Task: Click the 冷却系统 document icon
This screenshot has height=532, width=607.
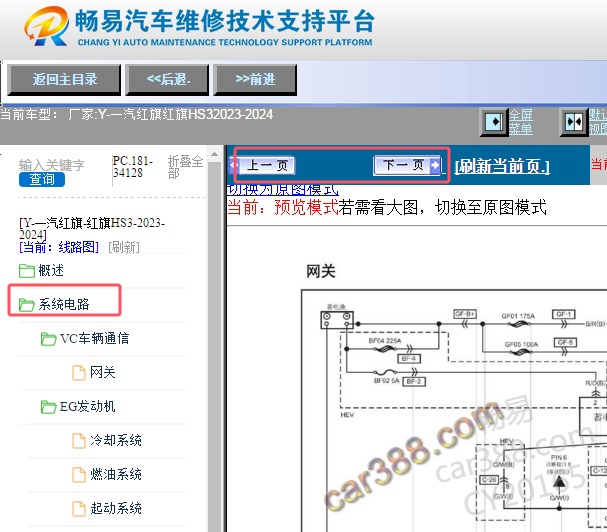Action: 79,441
